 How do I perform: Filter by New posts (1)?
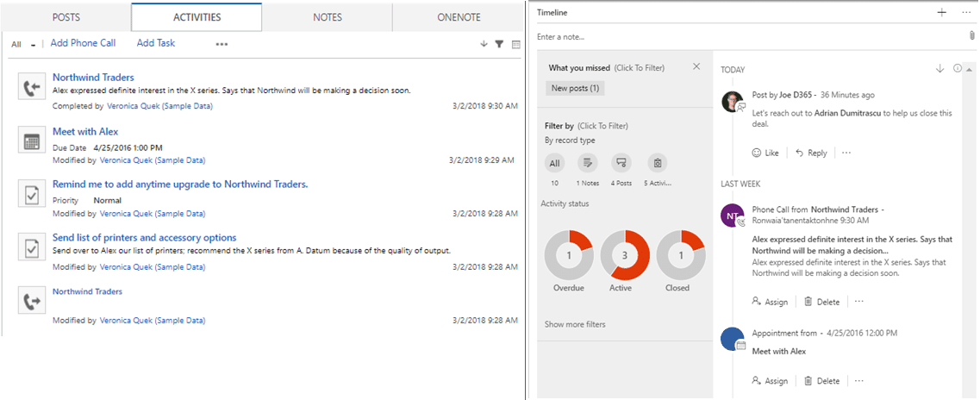(x=575, y=88)
